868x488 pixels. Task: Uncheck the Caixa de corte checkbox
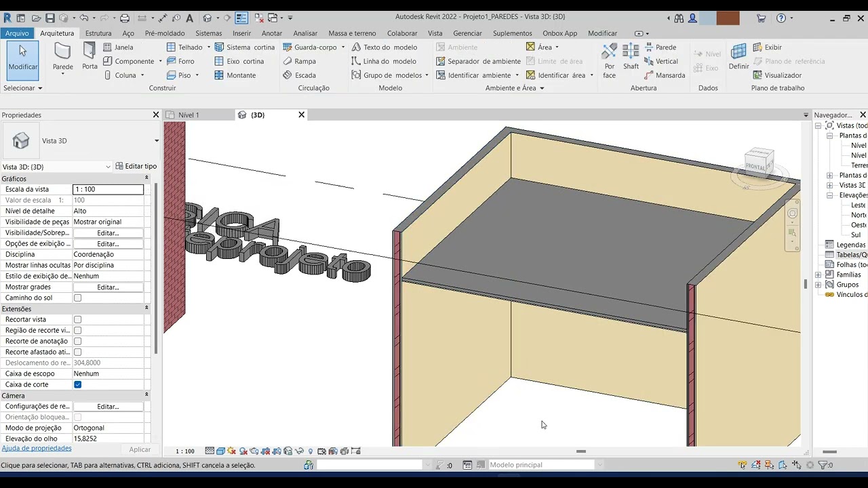click(x=77, y=384)
